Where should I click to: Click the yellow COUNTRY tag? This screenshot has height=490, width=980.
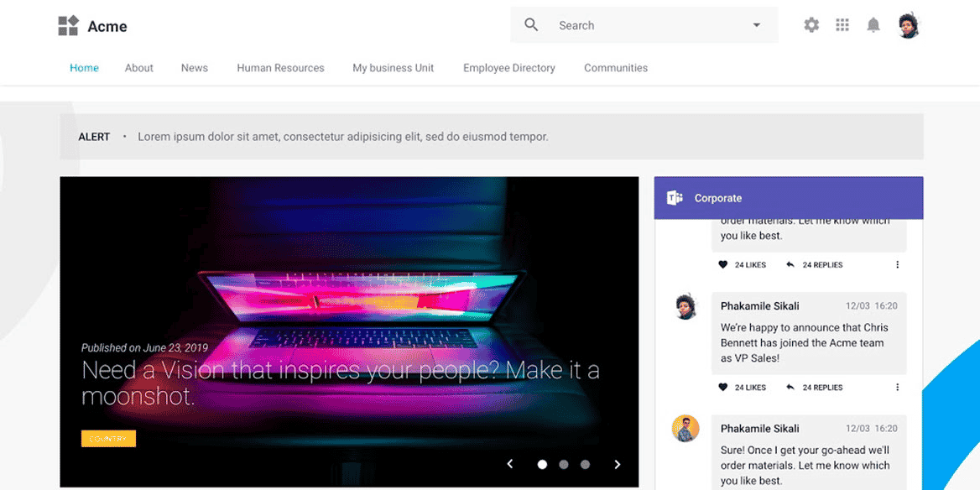point(108,439)
